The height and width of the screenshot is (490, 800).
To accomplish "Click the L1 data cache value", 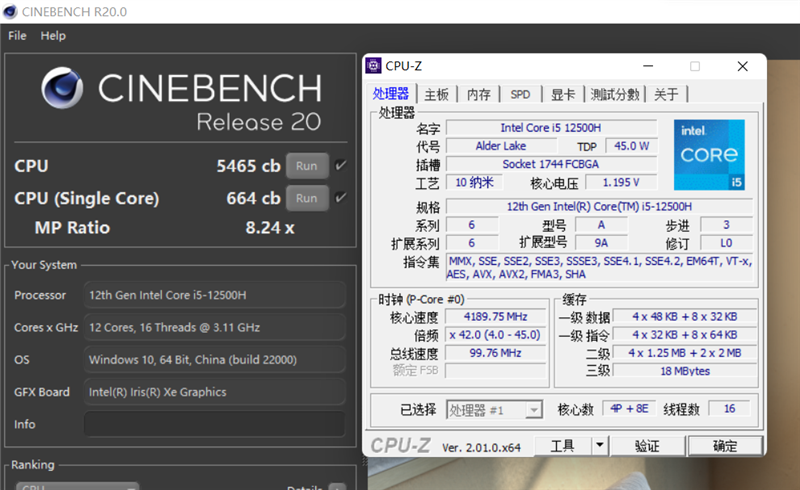I will [x=685, y=316].
